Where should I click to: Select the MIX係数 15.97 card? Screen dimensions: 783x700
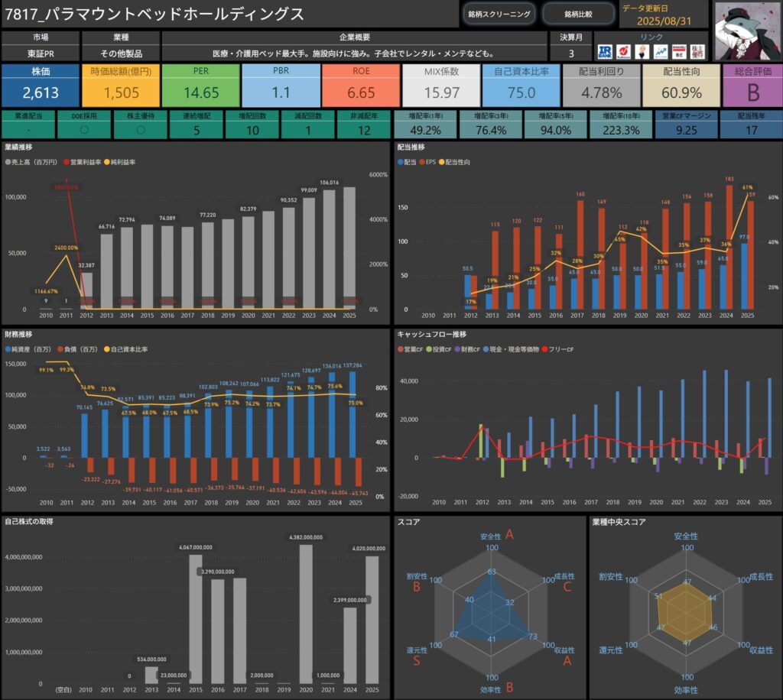441,86
